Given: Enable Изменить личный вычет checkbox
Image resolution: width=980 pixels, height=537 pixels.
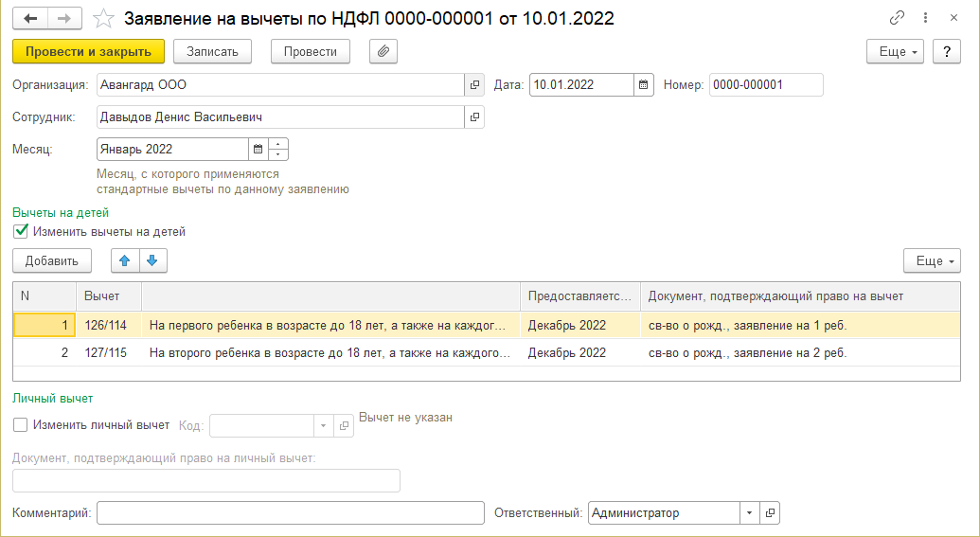Looking at the screenshot, I should [22, 425].
